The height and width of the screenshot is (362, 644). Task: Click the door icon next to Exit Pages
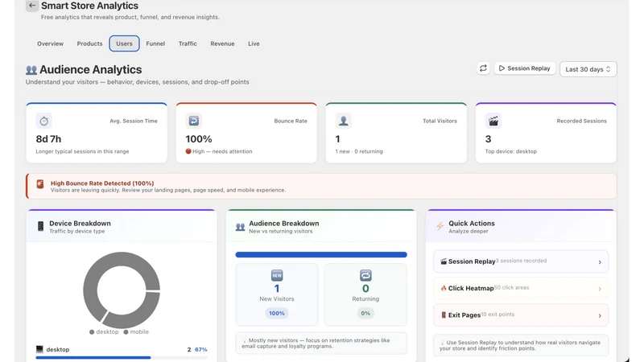coord(444,315)
